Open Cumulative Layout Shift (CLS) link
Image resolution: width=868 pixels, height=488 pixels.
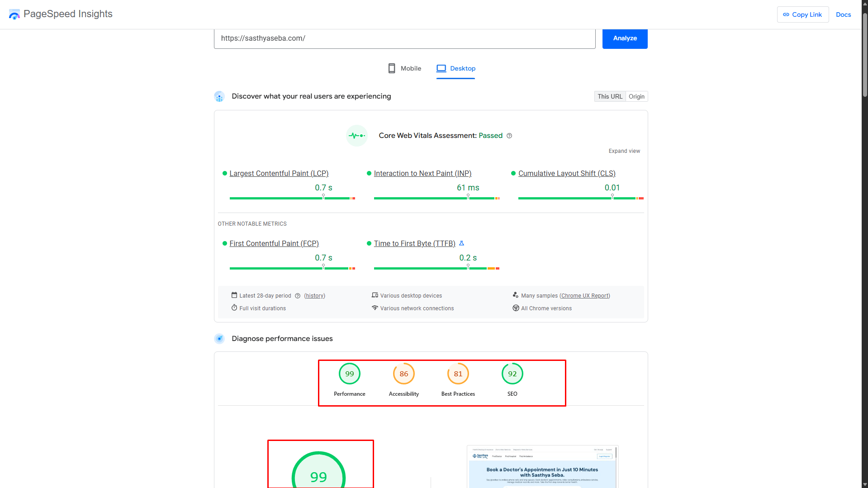pyautogui.click(x=567, y=173)
